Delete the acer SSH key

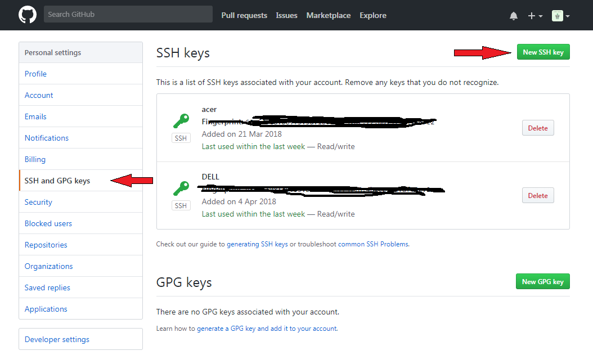point(537,128)
